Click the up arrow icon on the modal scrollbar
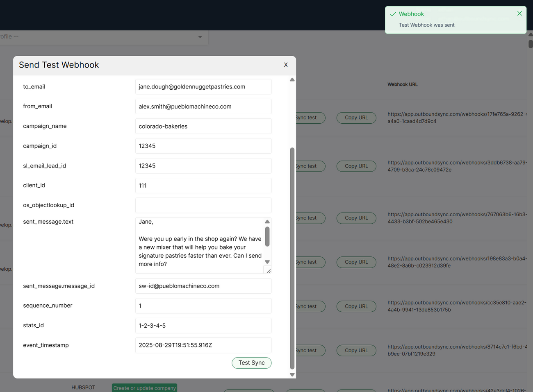The image size is (533, 392). click(292, 79)
